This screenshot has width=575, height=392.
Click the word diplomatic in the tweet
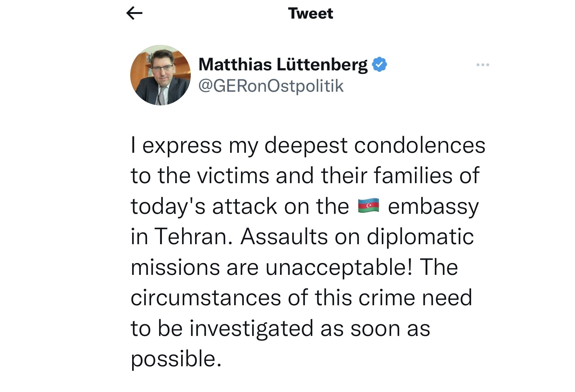(420, 237)
